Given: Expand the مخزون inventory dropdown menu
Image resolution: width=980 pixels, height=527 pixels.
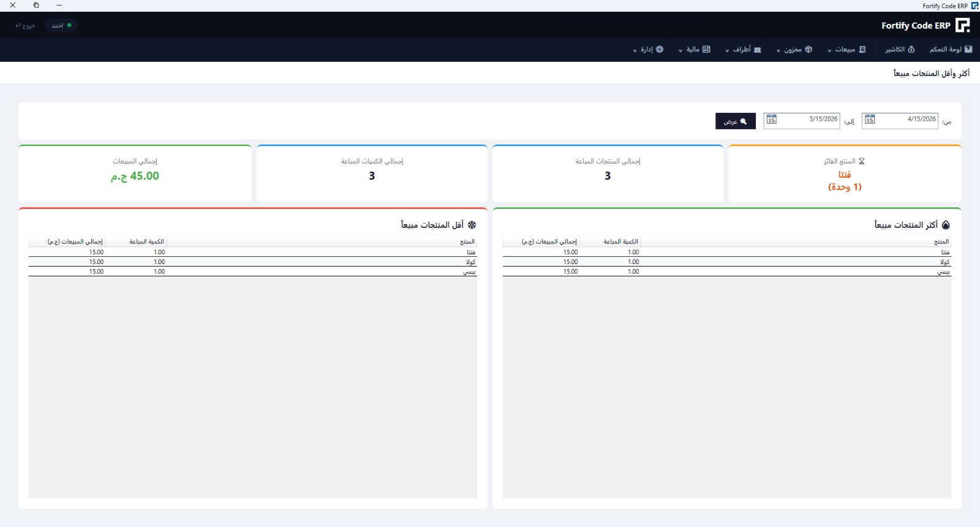Looking at the screenshot, I should (x=794, y=50).
